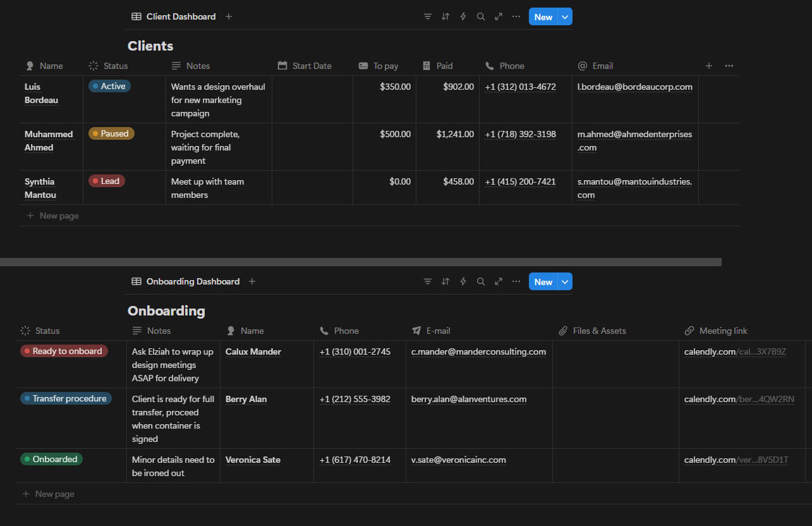Add a view next to Onboarding Dashboard
This screenshot has height=526, width=812.
252,282
